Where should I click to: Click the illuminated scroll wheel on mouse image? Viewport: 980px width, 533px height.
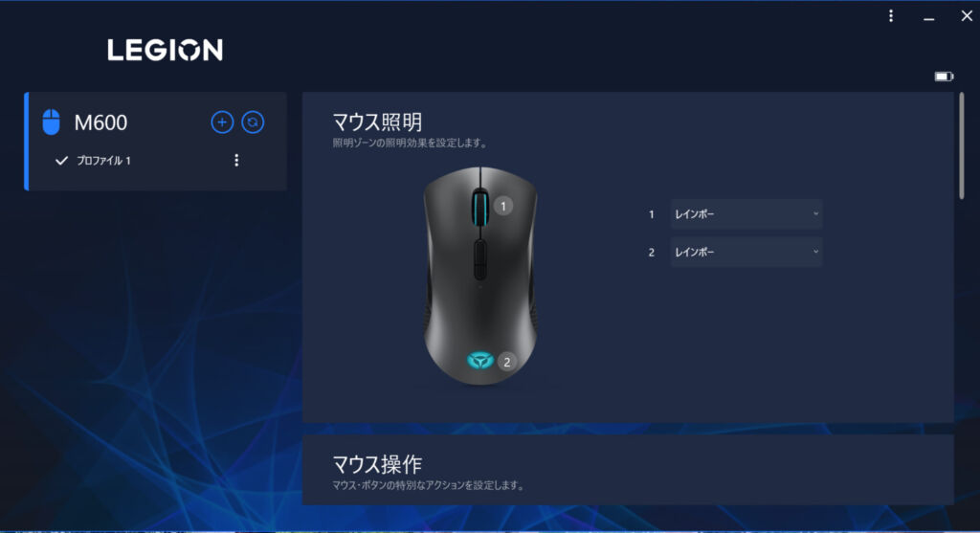[480, 208]
